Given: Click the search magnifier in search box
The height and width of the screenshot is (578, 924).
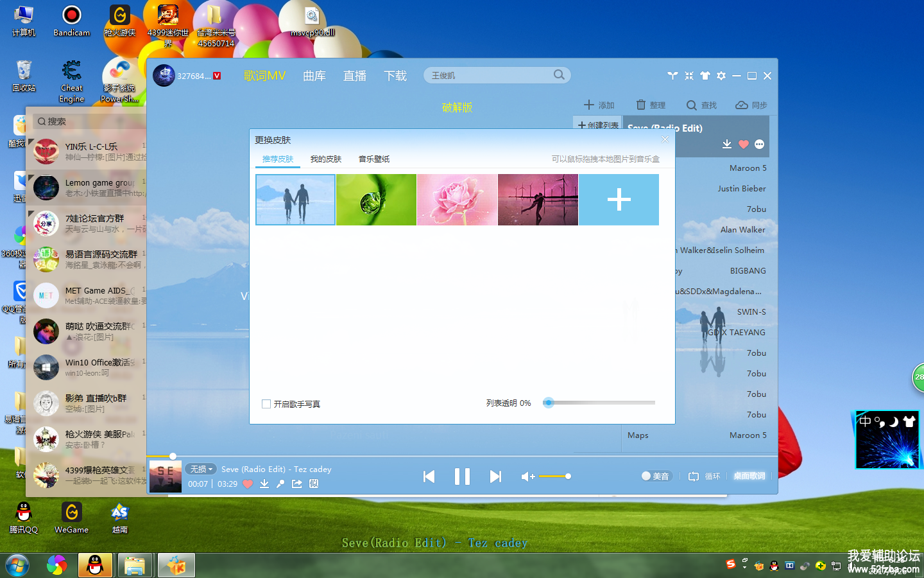Looking at the screenshot, I should click(559, 75).
